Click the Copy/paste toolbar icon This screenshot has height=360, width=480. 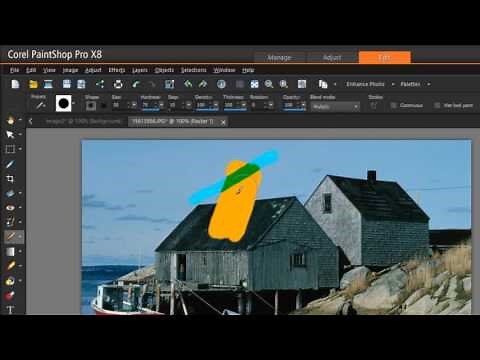[323, 84]
